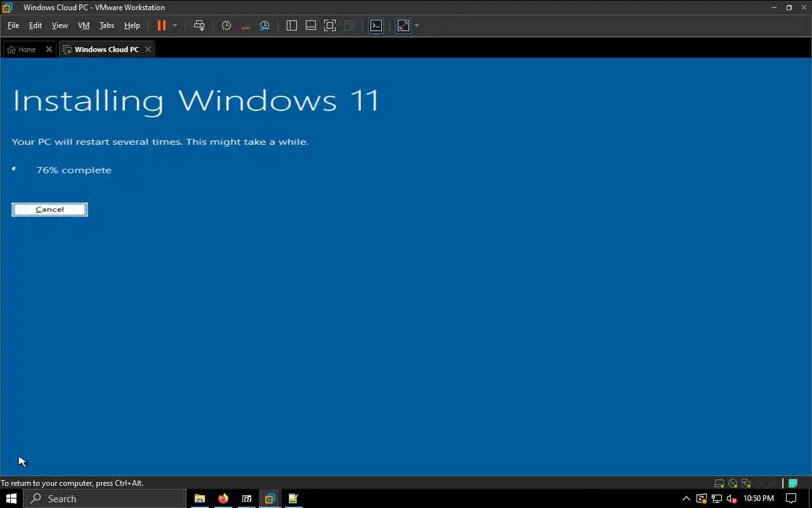
Task: Toggle the thumbnail bar view
Action: tap(311, 25)
